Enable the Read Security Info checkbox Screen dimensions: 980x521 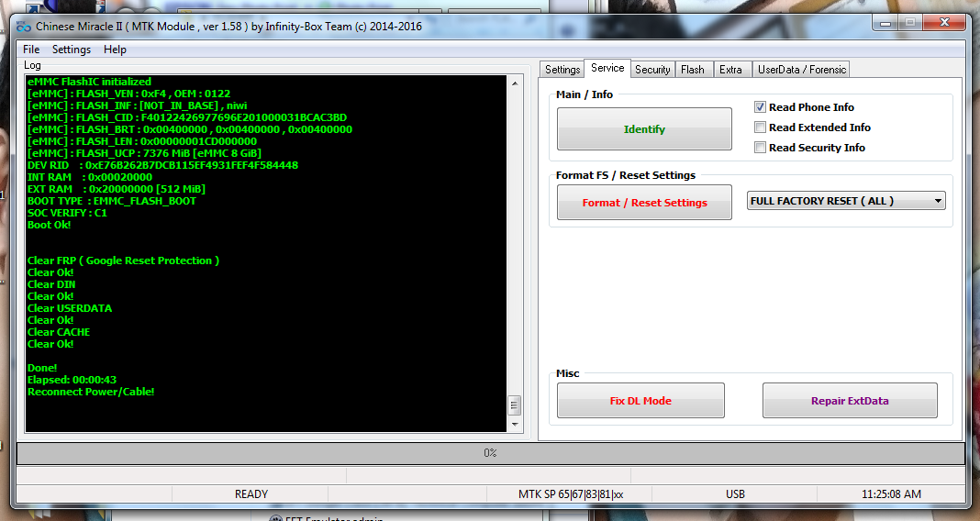760,148
